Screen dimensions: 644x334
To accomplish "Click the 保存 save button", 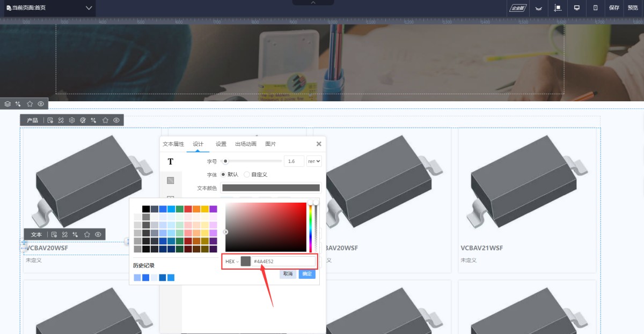I will click(614, 8).
